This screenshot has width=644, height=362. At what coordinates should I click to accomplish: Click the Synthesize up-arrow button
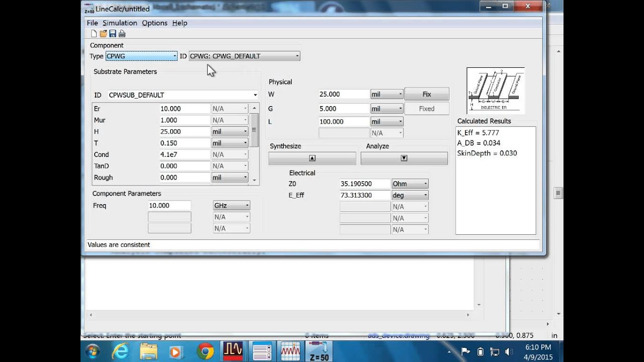tap(312, 158)
